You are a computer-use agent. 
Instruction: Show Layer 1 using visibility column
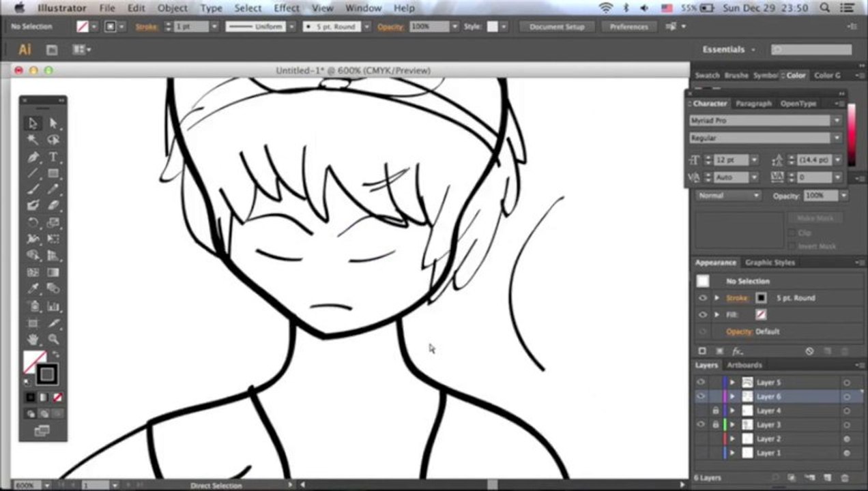pyautogui.click(x=701, y=453)
